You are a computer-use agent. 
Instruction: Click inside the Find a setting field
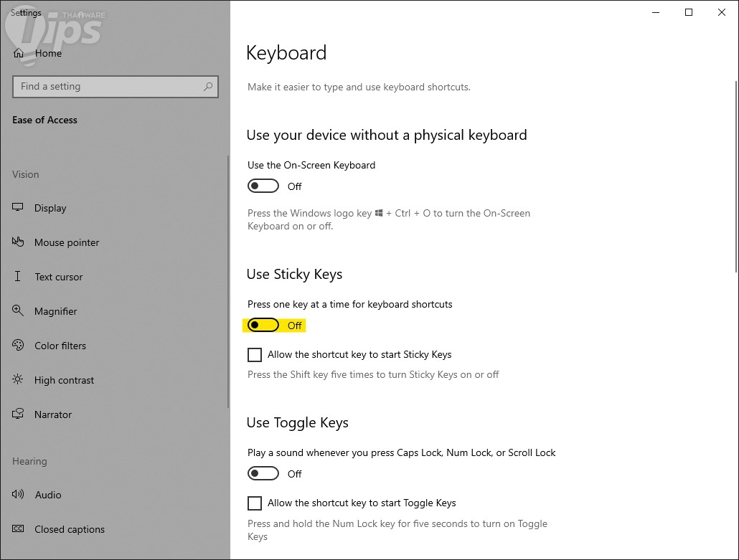point(108,87)
